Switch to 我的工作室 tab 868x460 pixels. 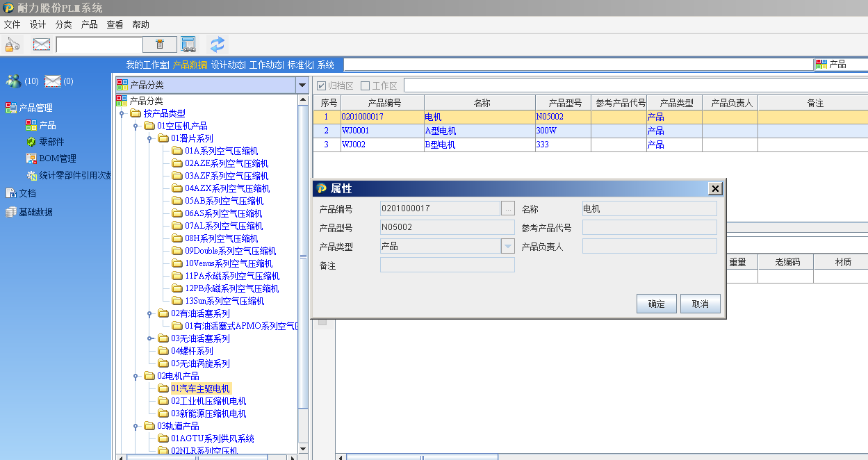coord(147,65)
